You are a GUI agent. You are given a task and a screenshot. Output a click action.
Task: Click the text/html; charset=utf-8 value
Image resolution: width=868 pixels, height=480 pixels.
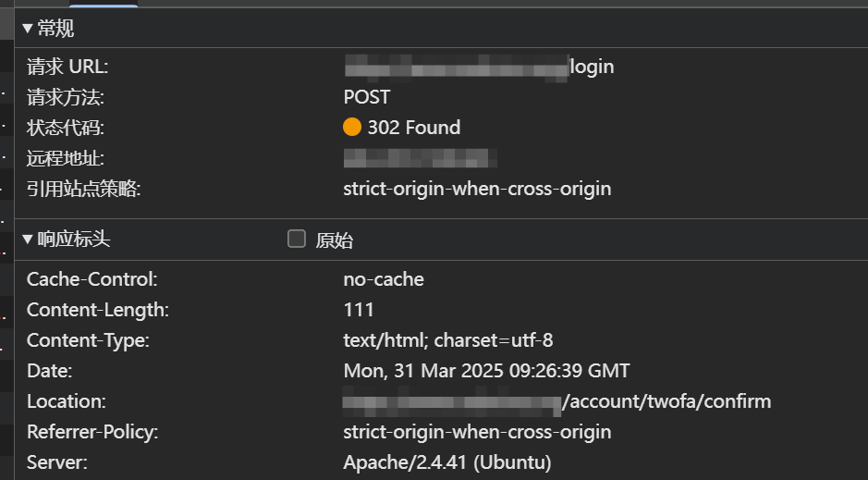(x=447, y=340)
